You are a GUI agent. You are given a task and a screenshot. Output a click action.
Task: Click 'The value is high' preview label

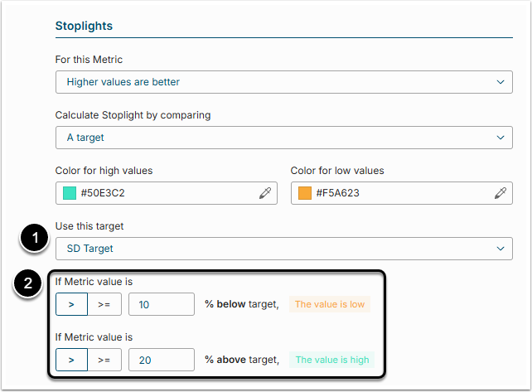[332, 360]
